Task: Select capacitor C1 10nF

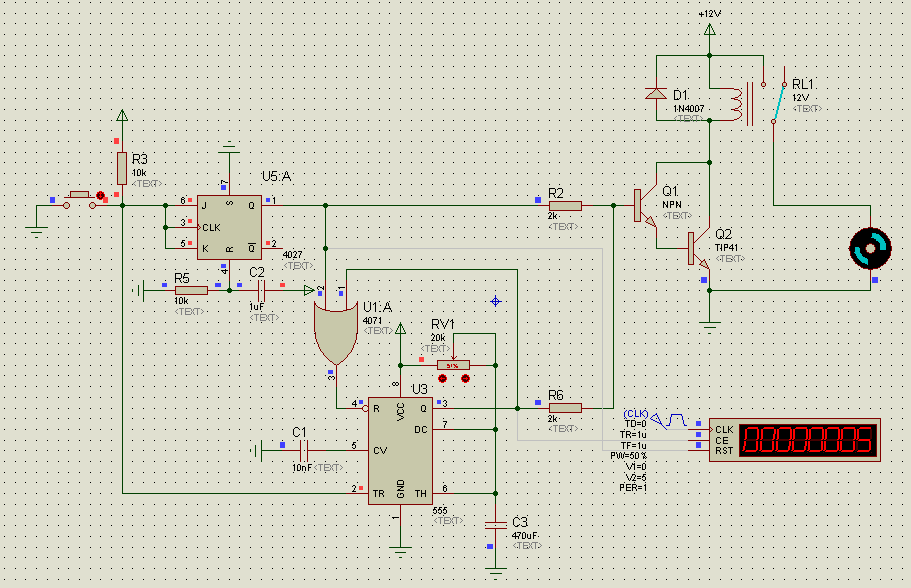Action: pyautogui.click(x=304, y=450)
